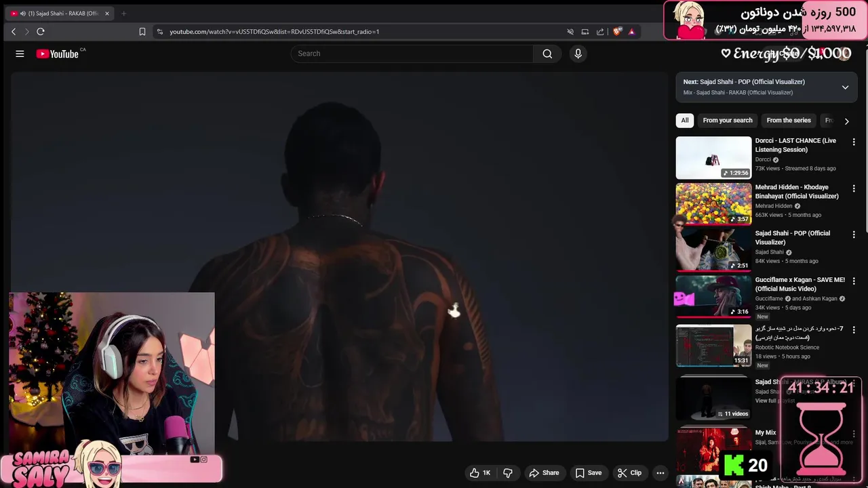This screenshot has height=488, width=868.
Task: Click the Gucciflame channel name
Action: click(769, 299)
